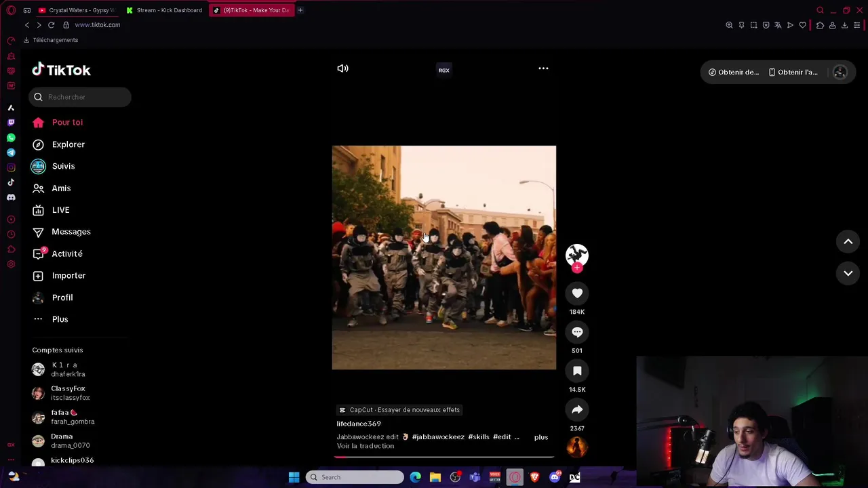Click CapCut Essayer de nouveaux effets
The height and width of the screenshot is (488, 868).
pyautogui.click(x=399, y=410)
